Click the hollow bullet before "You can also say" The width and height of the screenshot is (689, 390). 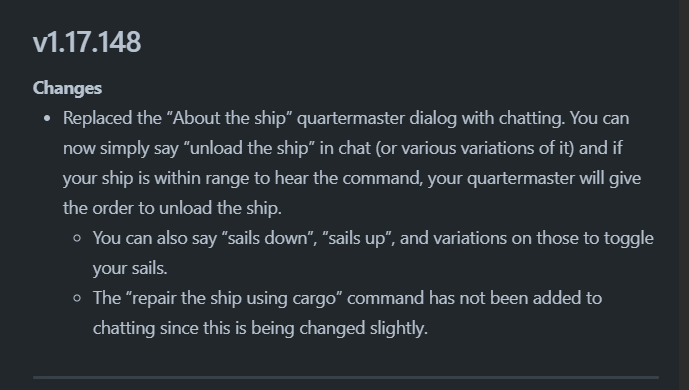coord(77,238)
